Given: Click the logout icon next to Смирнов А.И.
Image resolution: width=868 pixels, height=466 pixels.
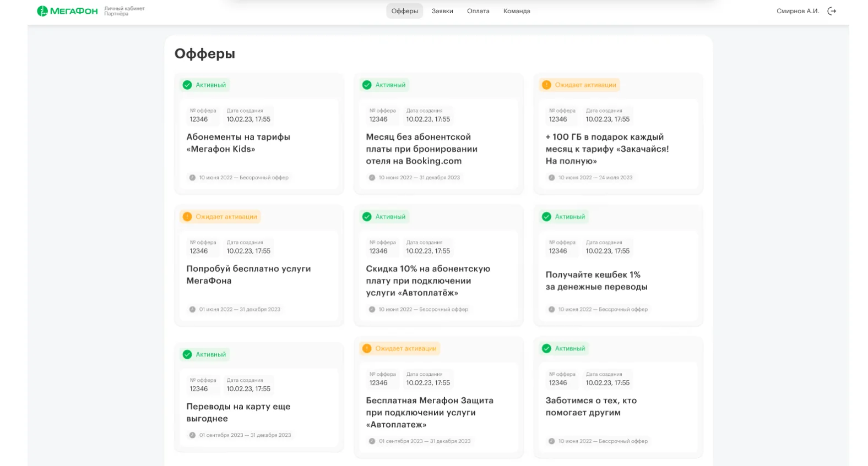Looking at the screenshot, I should click(832, 11).
